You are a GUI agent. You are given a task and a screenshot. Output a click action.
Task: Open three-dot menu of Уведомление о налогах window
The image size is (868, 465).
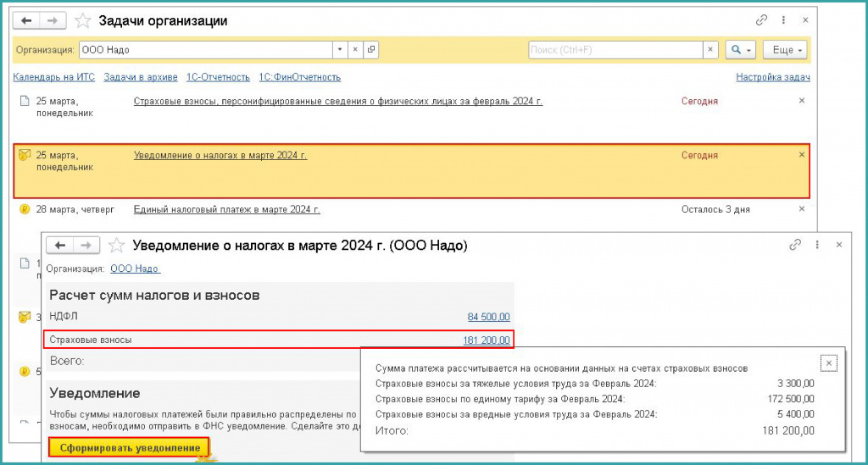tap(817, 245)
